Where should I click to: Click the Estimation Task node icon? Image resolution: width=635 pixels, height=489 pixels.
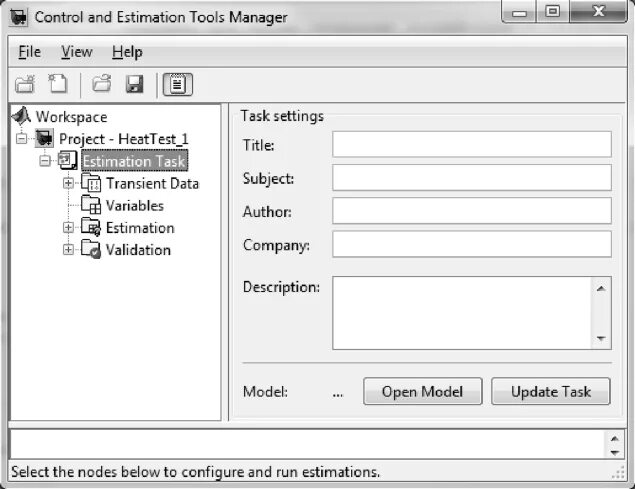67,160
